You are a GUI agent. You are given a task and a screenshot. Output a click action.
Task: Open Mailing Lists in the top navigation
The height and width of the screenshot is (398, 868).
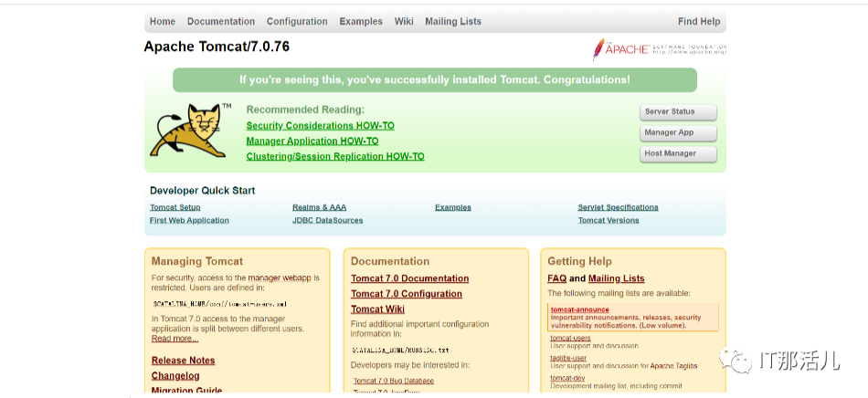453,22
